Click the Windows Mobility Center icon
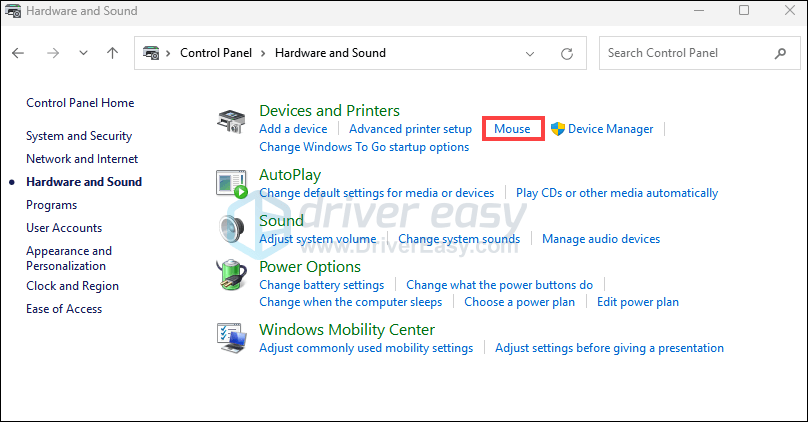Screen dimensions: 808x422 tap(231, 338)
